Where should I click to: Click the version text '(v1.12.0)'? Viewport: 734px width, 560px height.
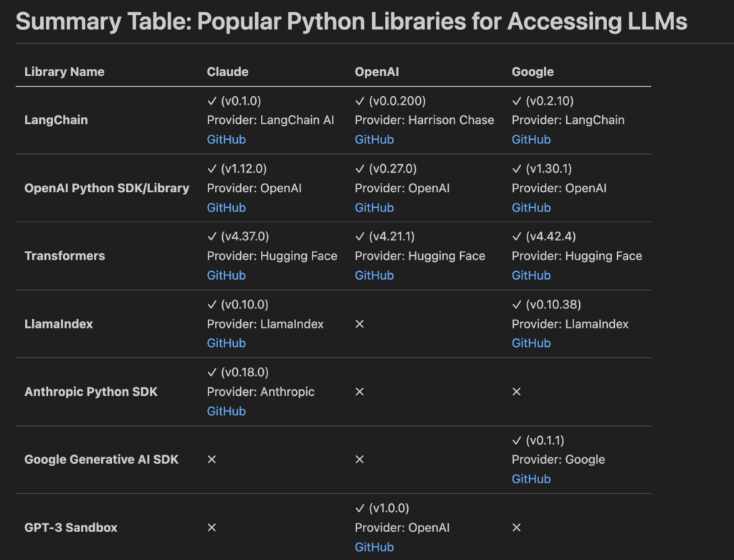(x=244, y=169)
